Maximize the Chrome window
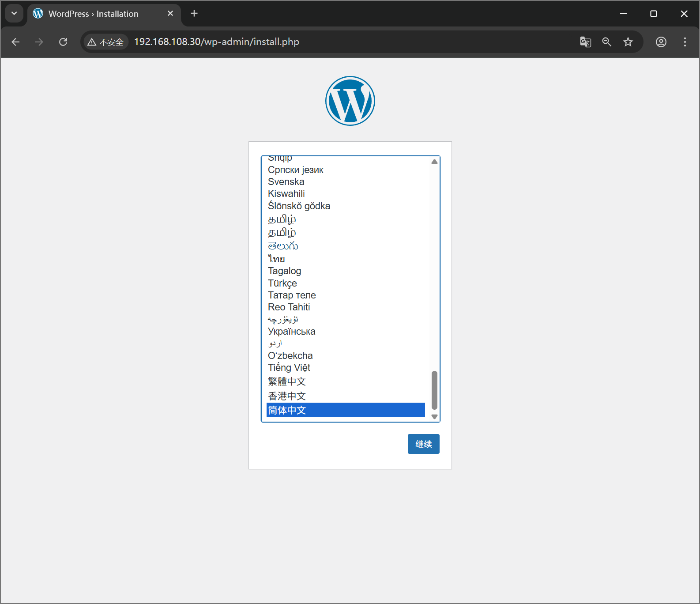The height and width of the screenshot is (604, 700). [654, 14]
